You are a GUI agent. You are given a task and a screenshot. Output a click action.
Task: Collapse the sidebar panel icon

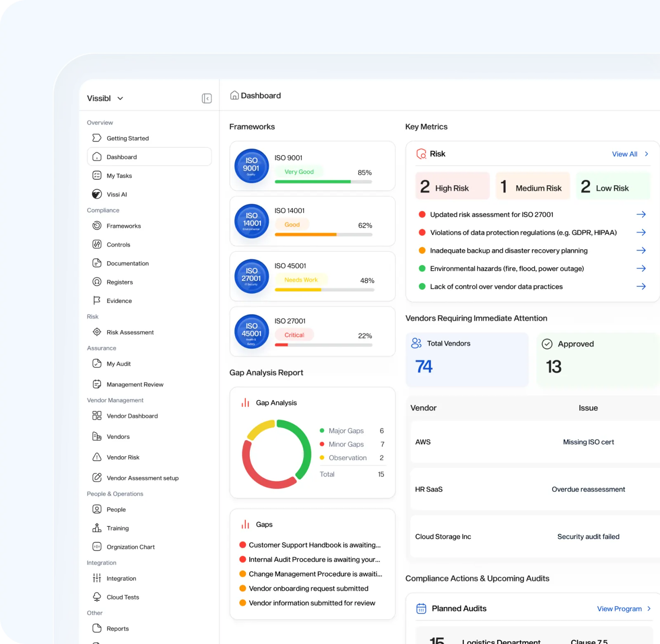click(207, 98)
